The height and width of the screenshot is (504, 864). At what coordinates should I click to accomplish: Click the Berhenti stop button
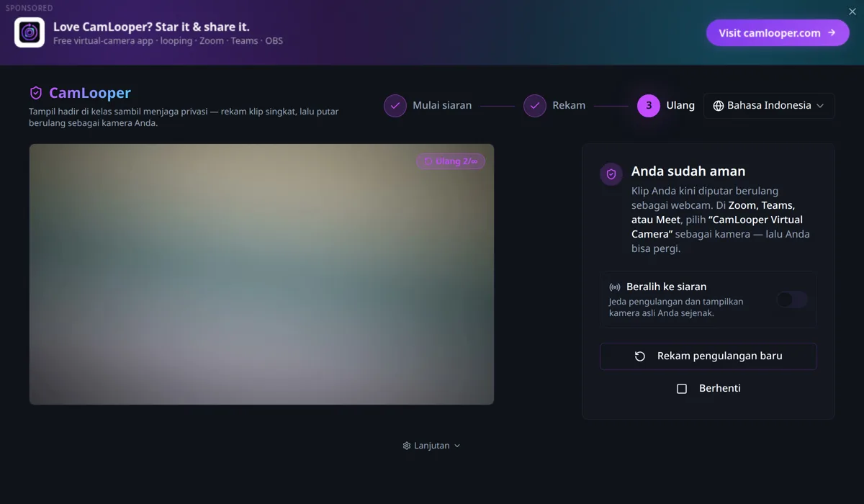[x=708, y=389]
